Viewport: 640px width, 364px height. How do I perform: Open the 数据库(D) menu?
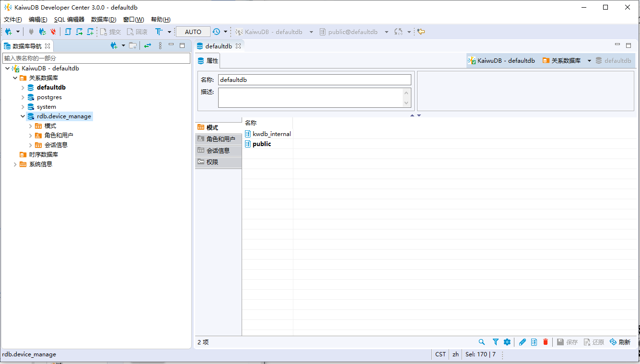104,20
